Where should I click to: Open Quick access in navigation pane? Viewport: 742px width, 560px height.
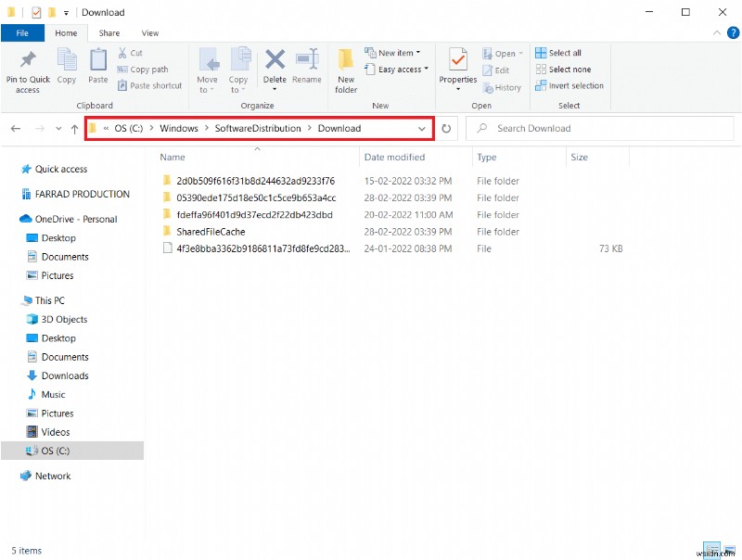pos(61,169)
